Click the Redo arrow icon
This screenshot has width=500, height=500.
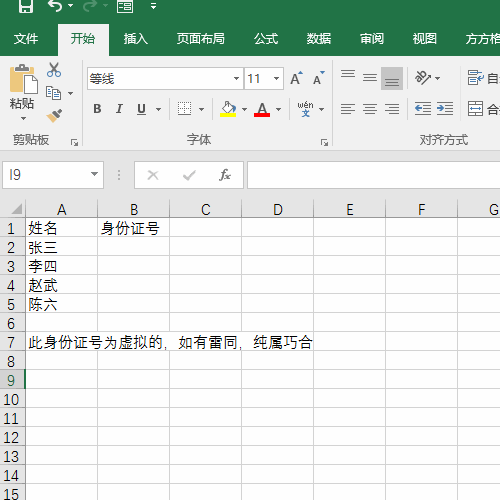pyautogui.click(x=90, y=6)
